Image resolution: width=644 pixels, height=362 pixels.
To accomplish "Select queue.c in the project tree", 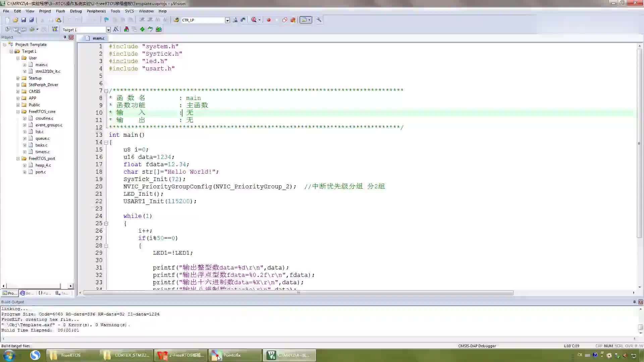I will [x=42, y=138].
